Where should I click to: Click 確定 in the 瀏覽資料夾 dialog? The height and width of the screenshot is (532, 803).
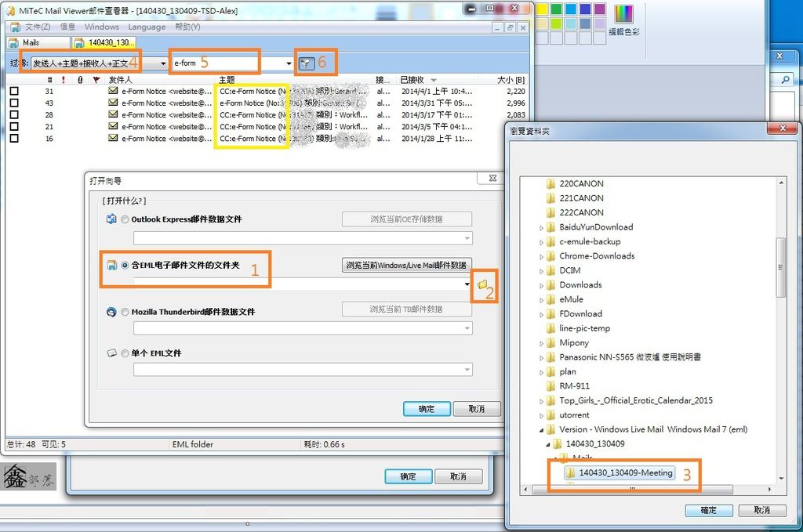click(x=709, y=510)
